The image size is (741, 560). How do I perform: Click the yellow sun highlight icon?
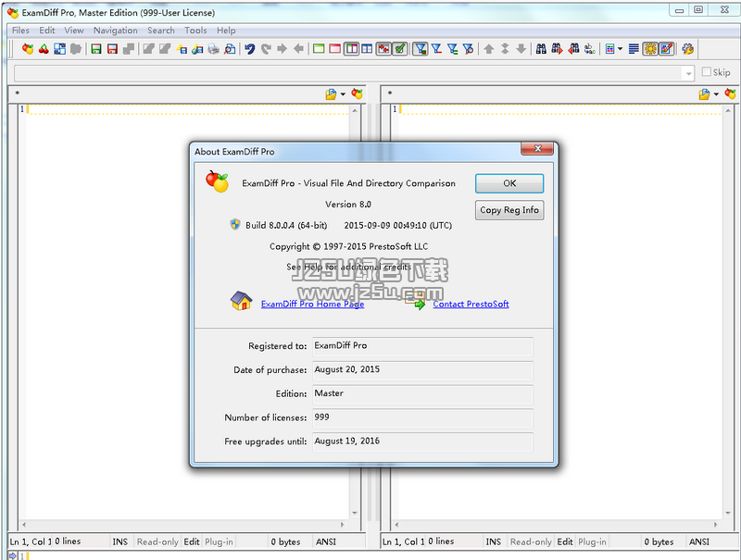(x=650, y=49)
